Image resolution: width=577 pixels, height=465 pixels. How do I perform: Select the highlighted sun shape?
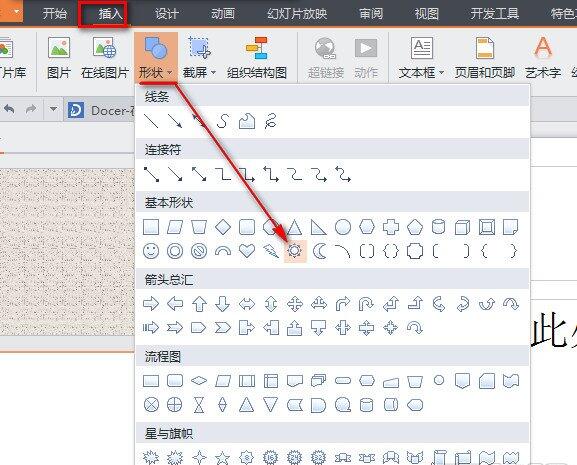295,251
